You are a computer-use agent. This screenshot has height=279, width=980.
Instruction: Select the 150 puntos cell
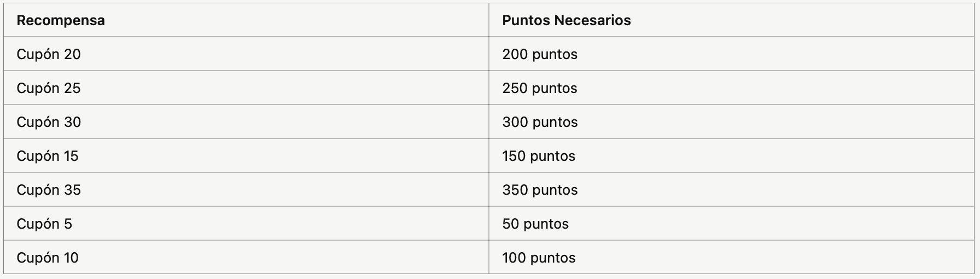[x=732, y=156]
